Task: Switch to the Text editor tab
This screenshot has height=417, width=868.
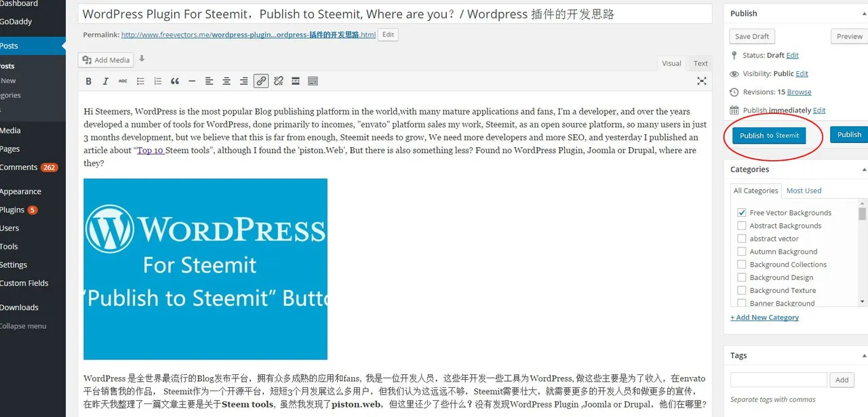Action: (701, 63)
